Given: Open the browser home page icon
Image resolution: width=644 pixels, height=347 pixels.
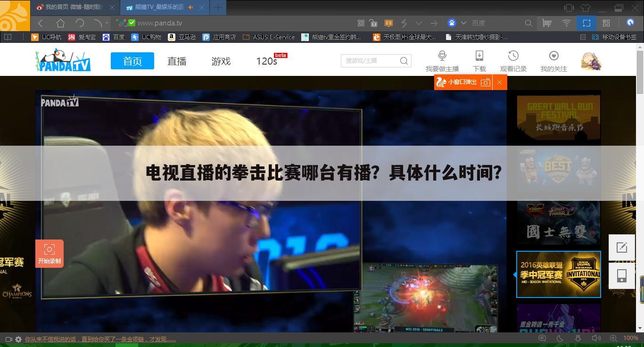Looking at the screenshot, I should tap(60, 23).
